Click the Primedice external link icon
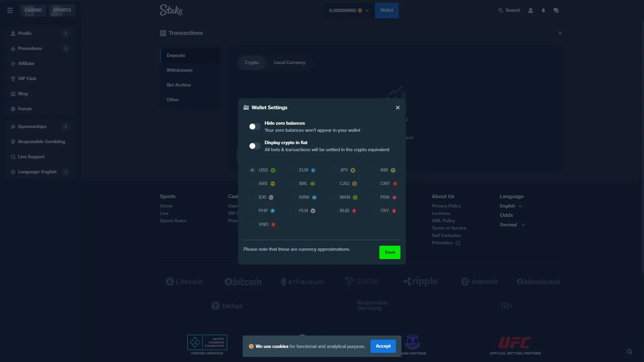 point(458,243)
